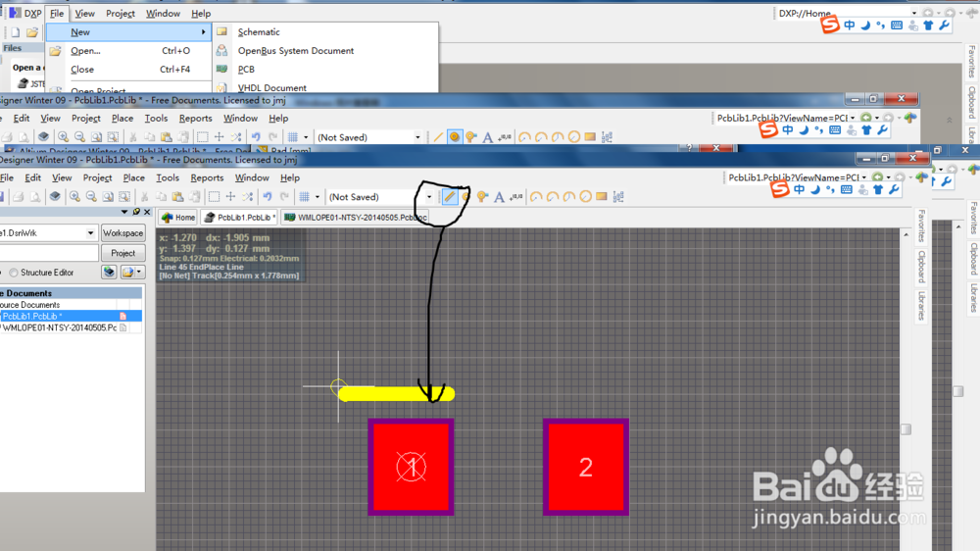Viewport: 980px width, 551px height.
Task: Select the Place Line tool in front window
Action: tap(450, 197)
